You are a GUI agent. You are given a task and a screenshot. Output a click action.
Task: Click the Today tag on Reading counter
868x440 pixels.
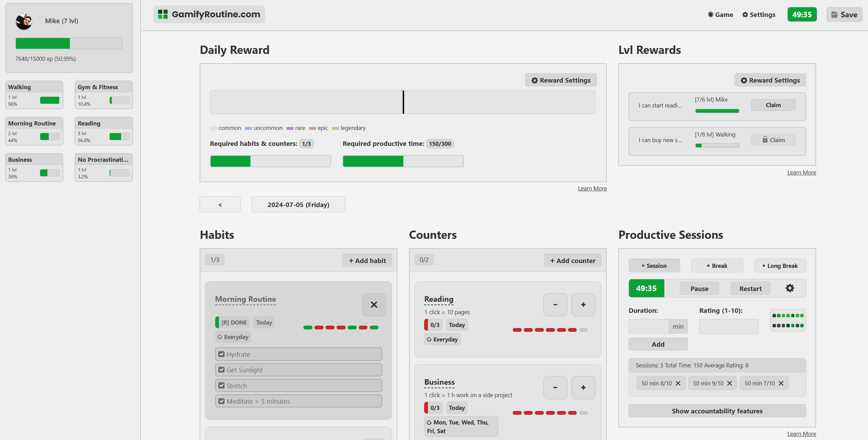coord(457,325)
